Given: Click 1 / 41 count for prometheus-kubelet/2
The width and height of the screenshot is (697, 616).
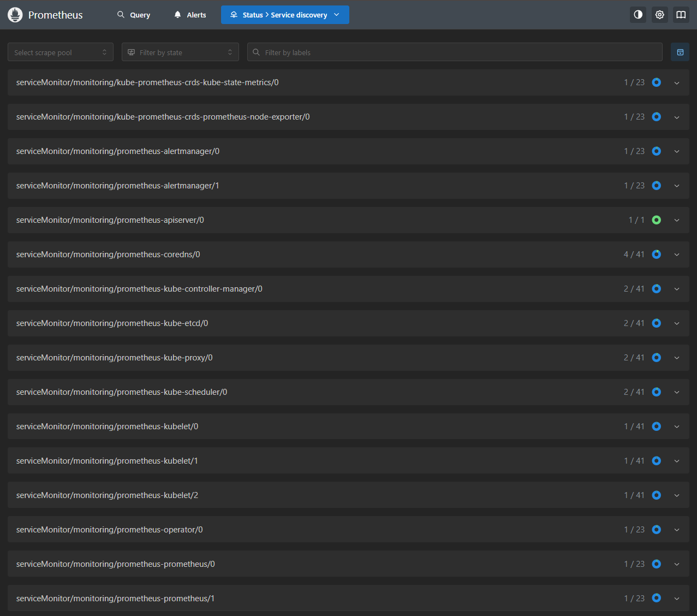Looking at the screenshot, I should (x=634, y=495).
